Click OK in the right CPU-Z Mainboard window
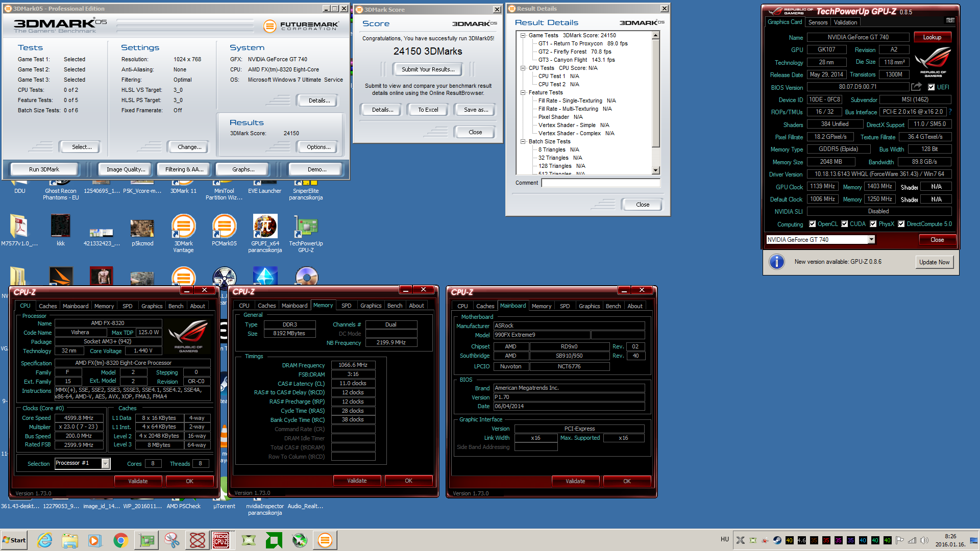This screenshot has height=551, width=980. [x=627, y=481]
